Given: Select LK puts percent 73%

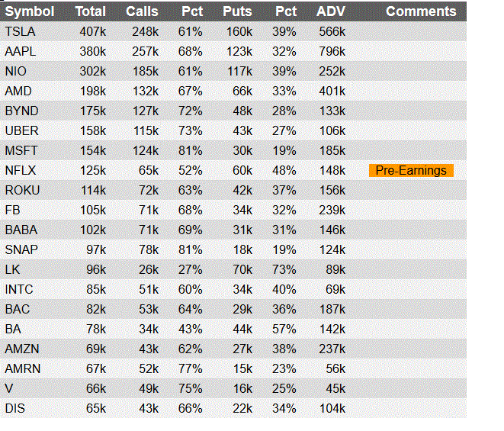Looking at the screenshot, I should point(284,269).
